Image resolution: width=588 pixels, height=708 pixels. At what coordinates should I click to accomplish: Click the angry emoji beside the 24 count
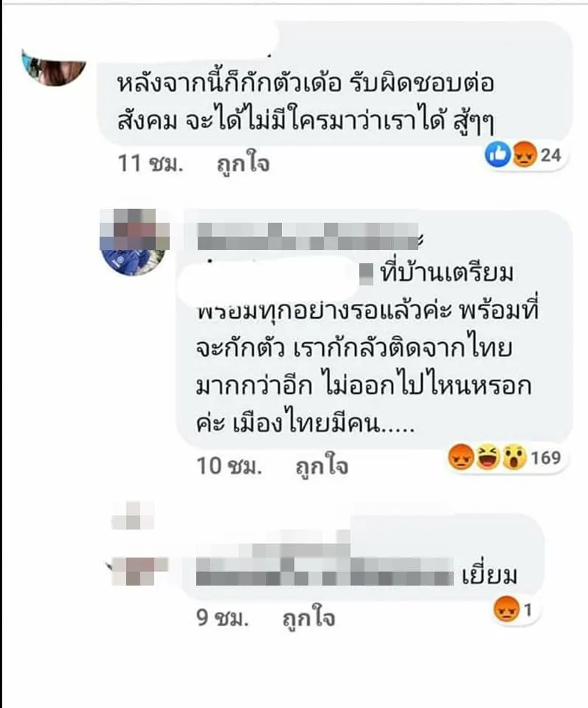523,155
